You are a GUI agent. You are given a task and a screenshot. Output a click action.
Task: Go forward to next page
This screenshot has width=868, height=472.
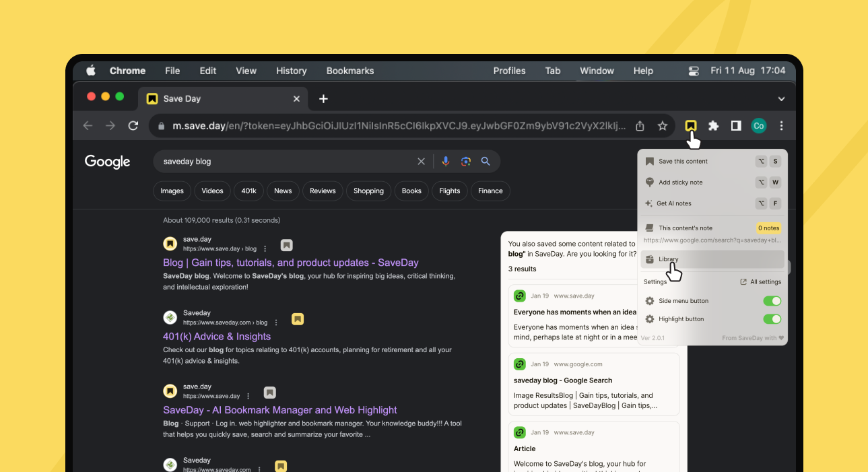point(110,126)
